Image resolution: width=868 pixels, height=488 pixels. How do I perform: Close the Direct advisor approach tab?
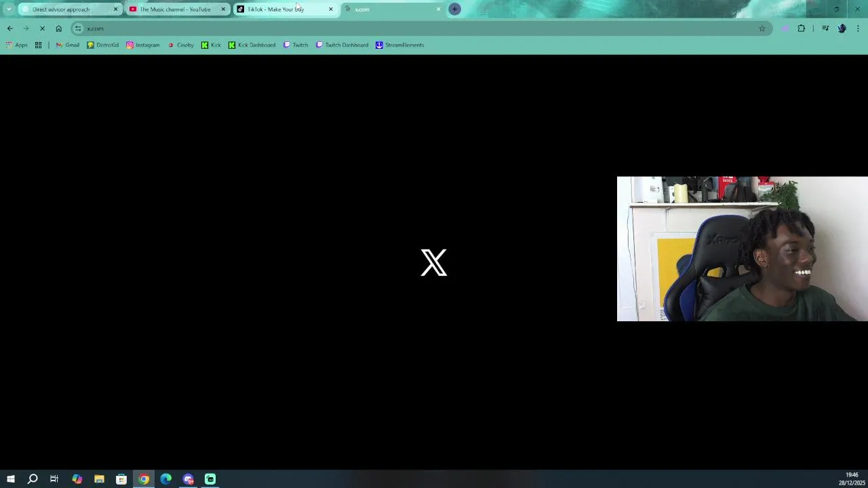click(x=115, y=9)
